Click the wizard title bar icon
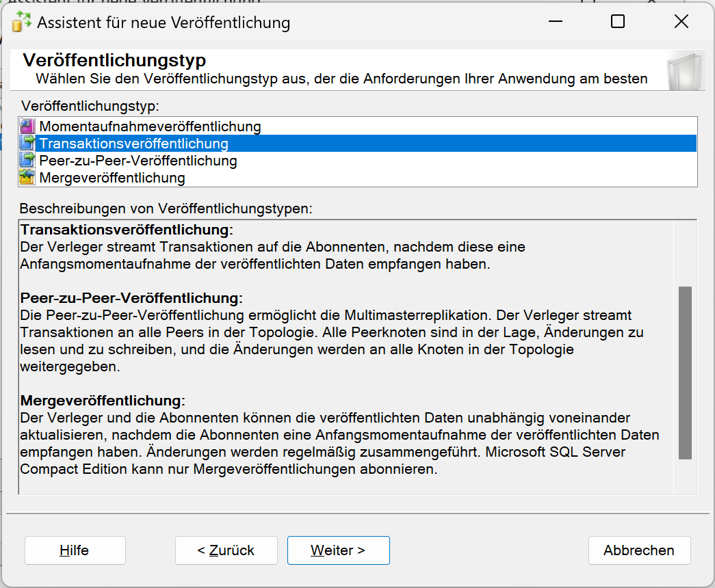The width and height of the screenshot is (715, 588). coord(21,22)
